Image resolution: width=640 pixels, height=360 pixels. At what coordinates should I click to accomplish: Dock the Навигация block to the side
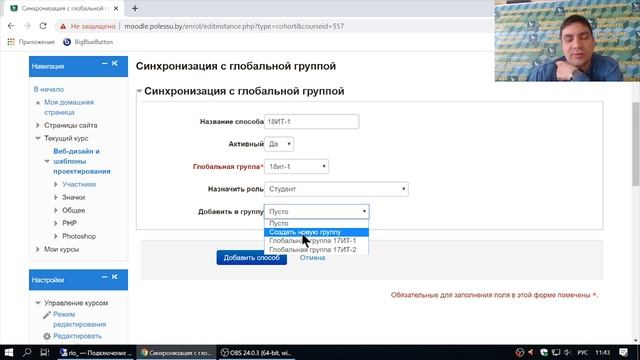click(x=115, y=64)
